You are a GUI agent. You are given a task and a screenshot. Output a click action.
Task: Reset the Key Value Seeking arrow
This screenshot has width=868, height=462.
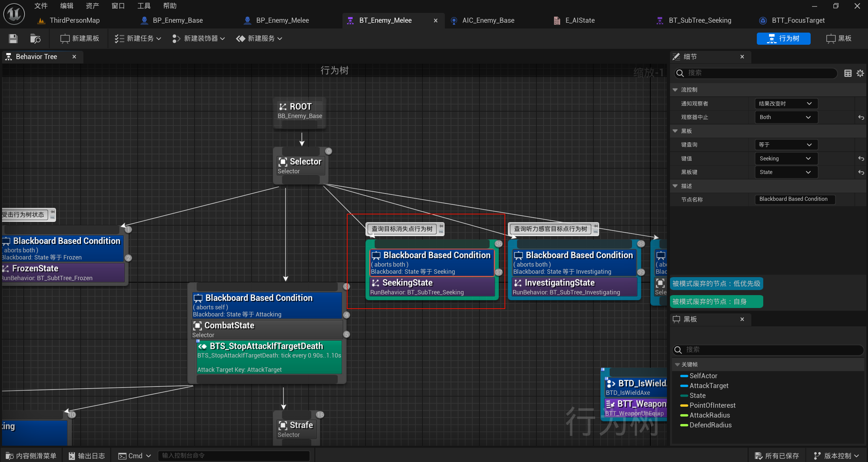(x=861, y=158)
